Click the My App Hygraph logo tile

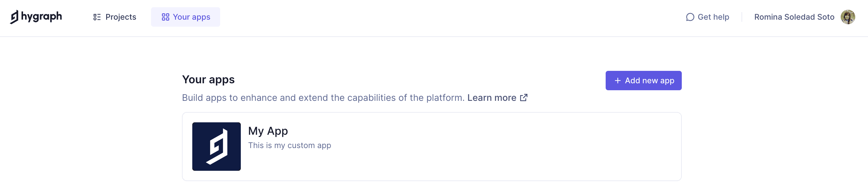pos(216,146)
